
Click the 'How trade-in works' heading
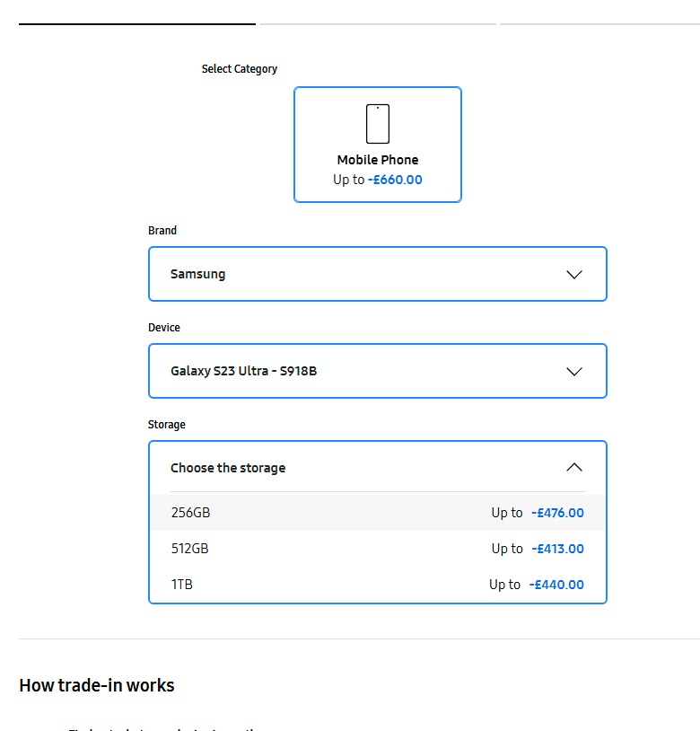click(x=97, y=685)
